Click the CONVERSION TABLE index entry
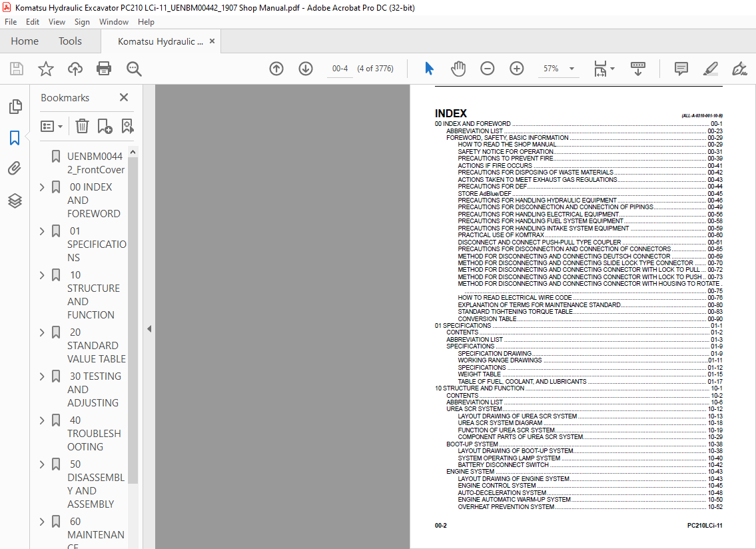Screen dimensions: 756x549 coord(487,319)
